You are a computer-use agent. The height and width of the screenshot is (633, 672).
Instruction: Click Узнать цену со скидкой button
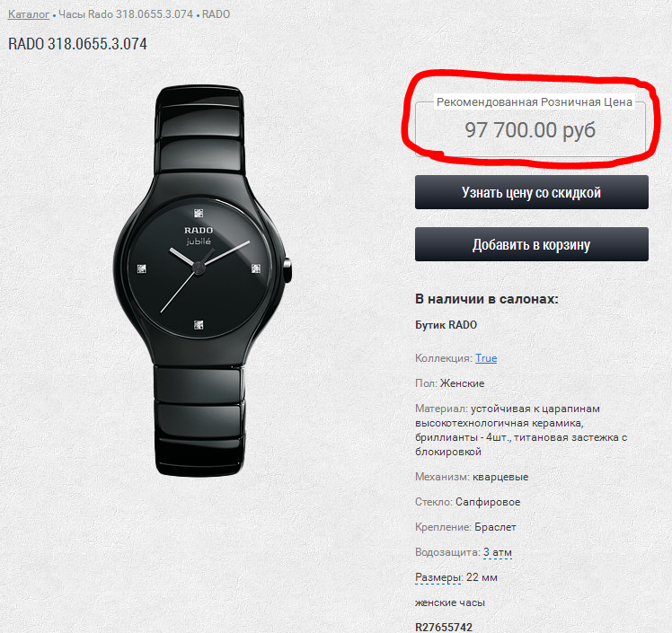(x=532, y=192)
